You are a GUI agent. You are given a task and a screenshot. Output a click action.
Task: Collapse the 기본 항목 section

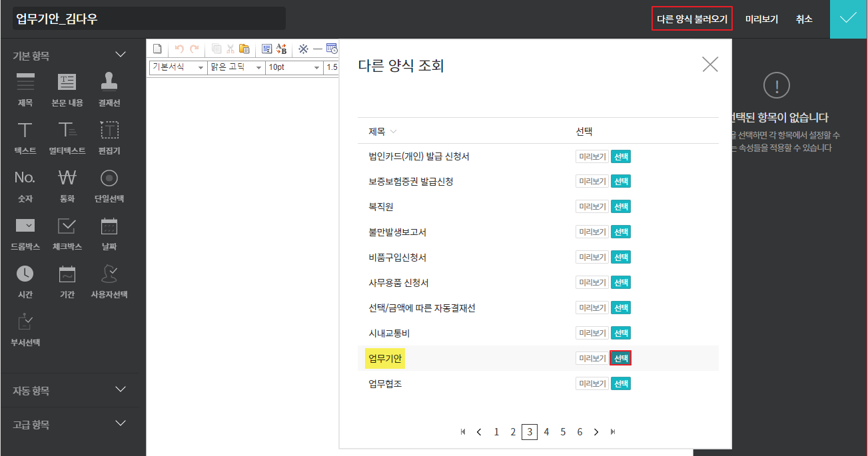121,55
